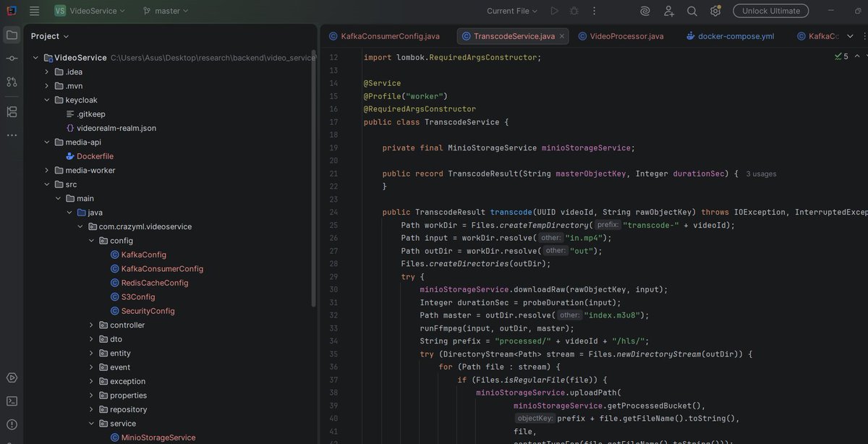This screenshot has height=444, width=868.
Task: Open the AI Assistant swirl icon
Action: pyautogui.click(x=645, y=11)
